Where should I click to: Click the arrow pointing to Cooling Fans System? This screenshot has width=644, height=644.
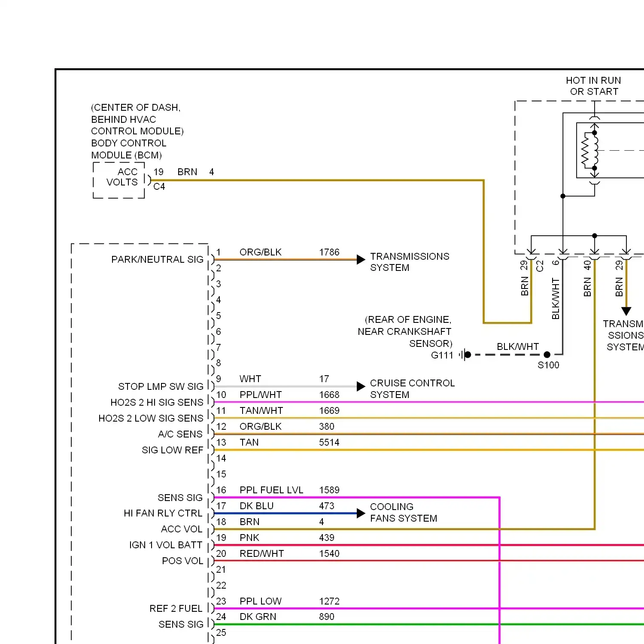[361, 513]
